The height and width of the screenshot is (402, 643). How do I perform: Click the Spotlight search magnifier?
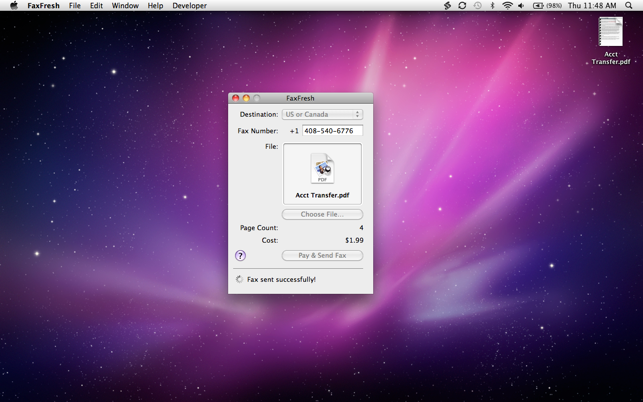[629, 6]
